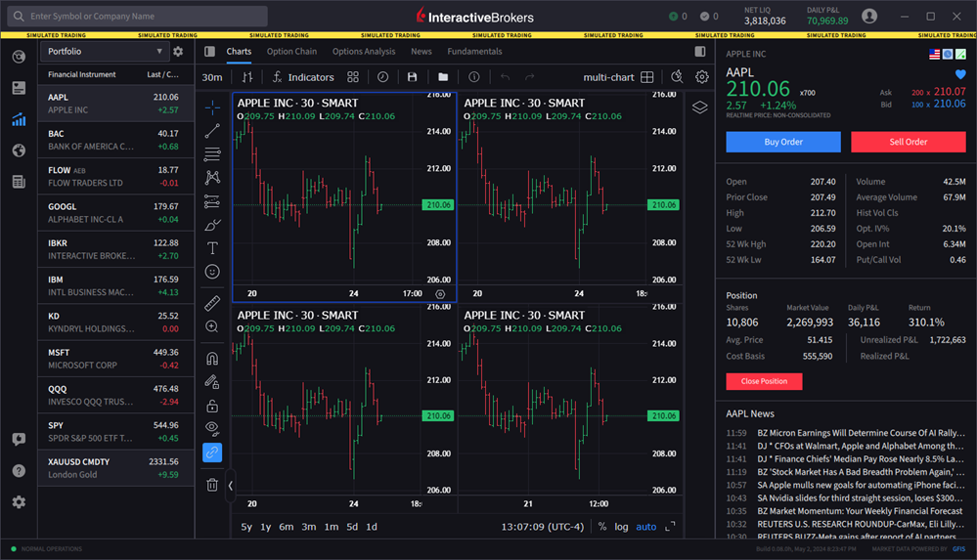The height and width of the screenshot is (560, 977).
Task: Toggle auto scale mode
Action: (646, 527)
